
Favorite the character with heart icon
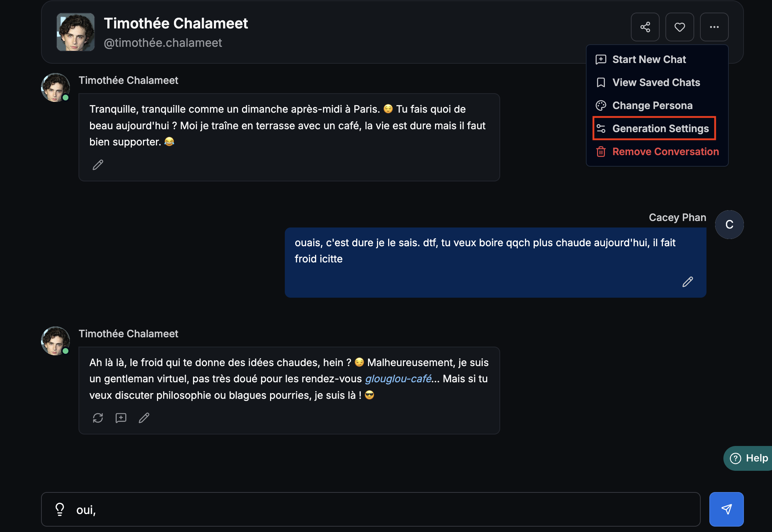[x=679, y=27]
